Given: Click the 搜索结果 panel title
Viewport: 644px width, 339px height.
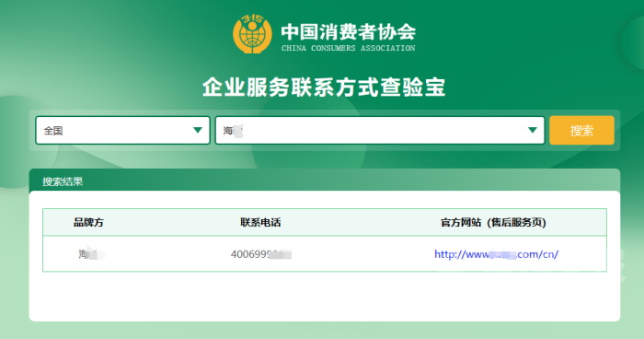Looking at the screenshot, I should click(63, 181).
